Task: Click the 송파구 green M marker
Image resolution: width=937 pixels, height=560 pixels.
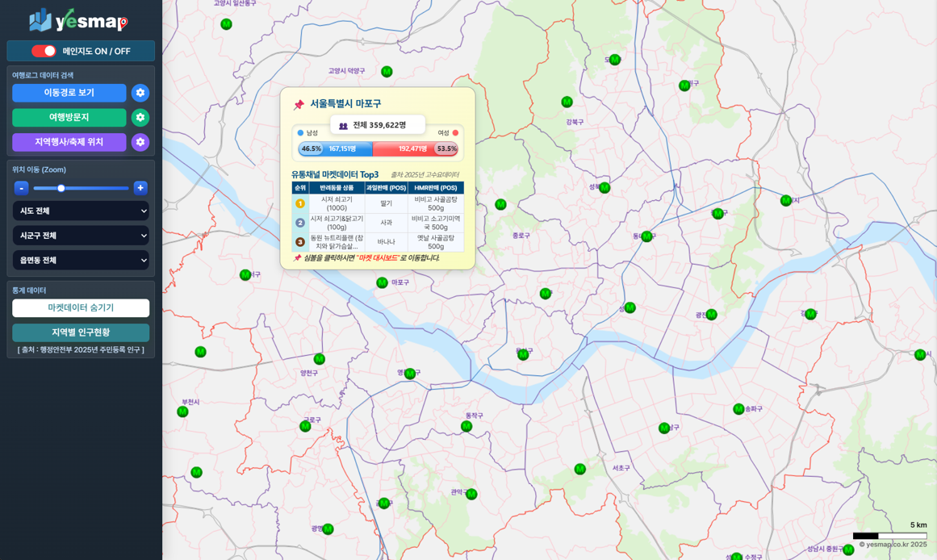Action: [738, 409]
